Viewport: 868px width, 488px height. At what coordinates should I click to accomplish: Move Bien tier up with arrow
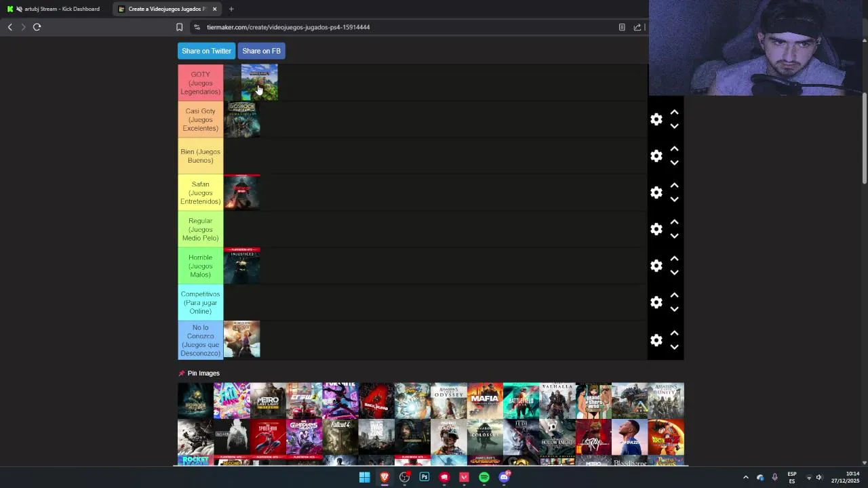click(x=674, y=149)
